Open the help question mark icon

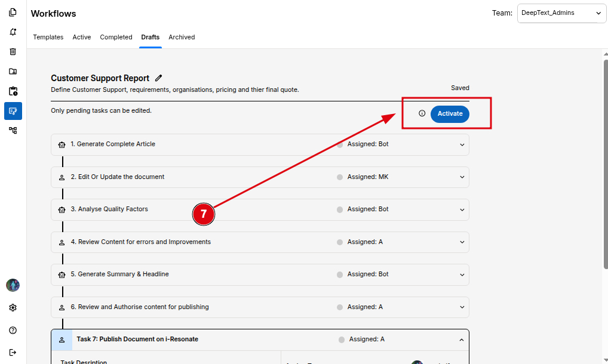pos(13,330)
